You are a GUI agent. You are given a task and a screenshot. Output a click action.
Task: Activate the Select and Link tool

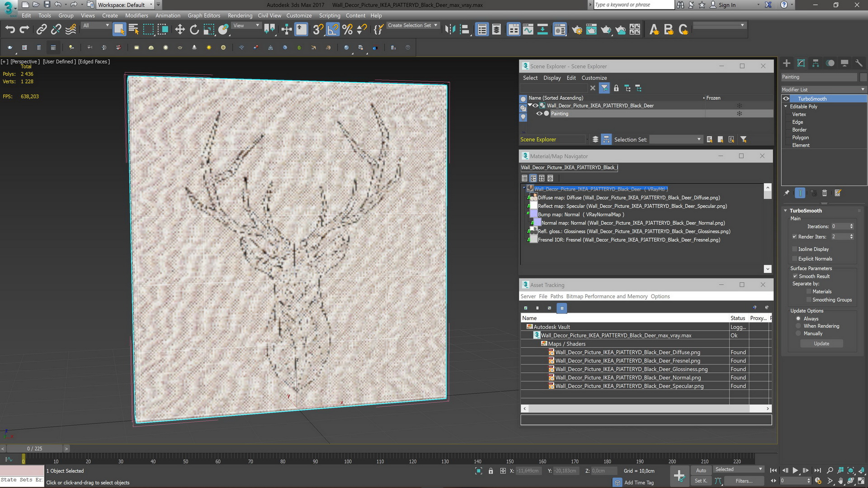coord(41,30)
